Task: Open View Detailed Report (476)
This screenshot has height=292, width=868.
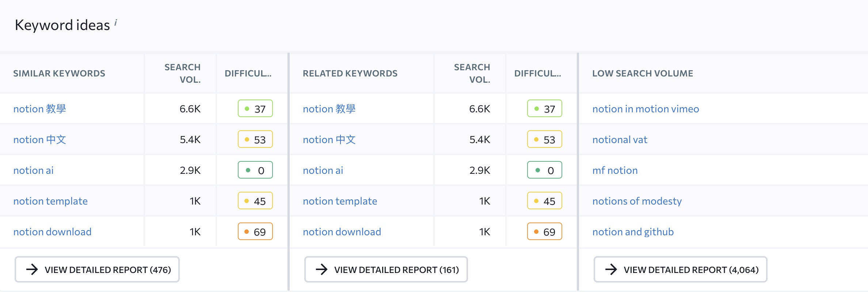Action: point(97,270)
